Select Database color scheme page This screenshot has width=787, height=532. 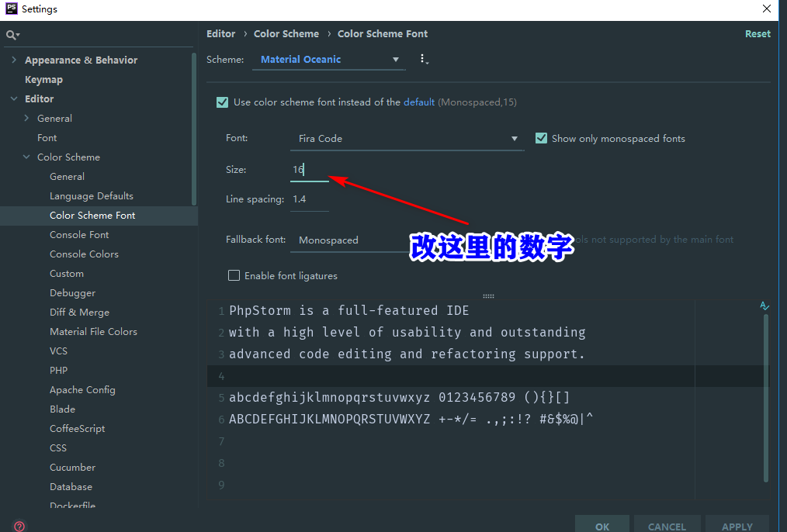pos(71,487)
